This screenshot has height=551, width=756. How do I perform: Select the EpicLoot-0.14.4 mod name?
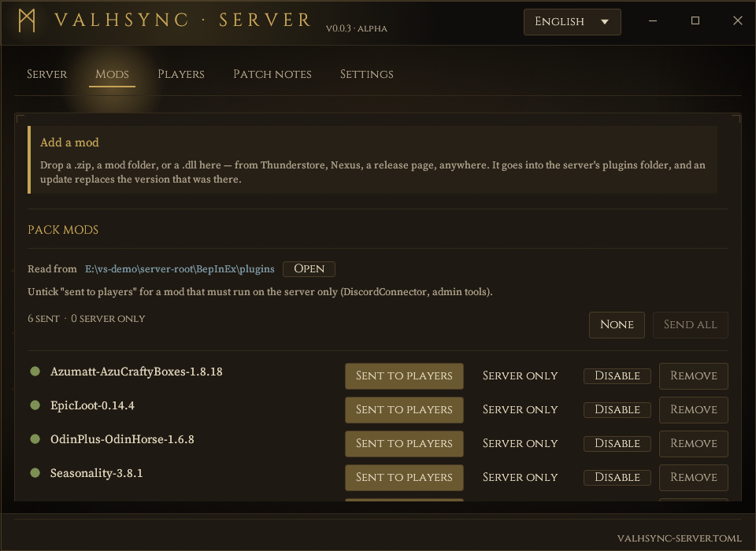[92, 405]
